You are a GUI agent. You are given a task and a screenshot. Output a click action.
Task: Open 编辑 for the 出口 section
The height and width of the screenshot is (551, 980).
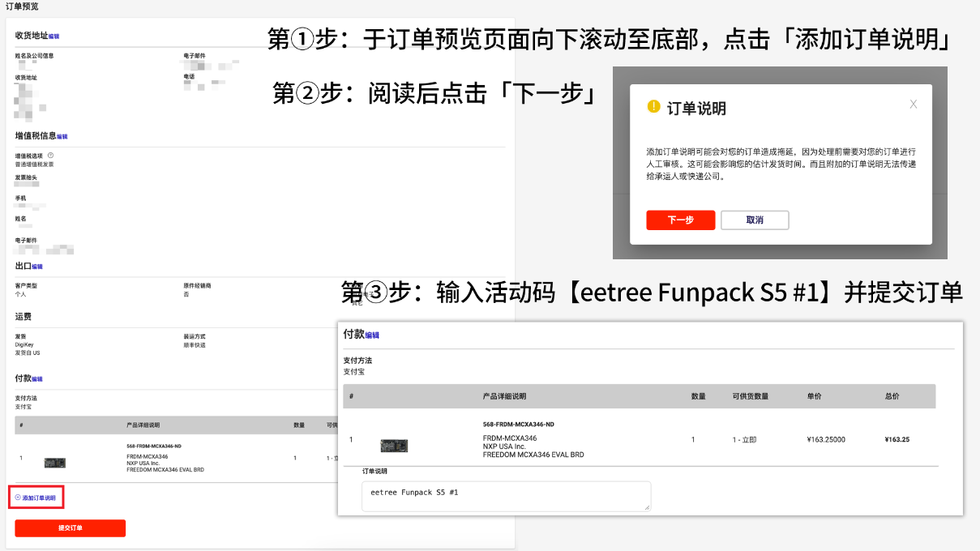click(37, 267)
